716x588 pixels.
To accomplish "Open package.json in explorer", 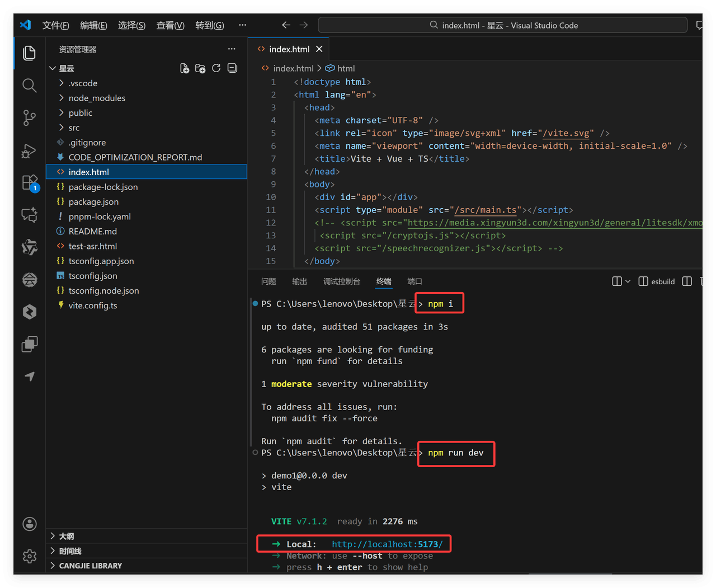I will click(x=147, y=201).
